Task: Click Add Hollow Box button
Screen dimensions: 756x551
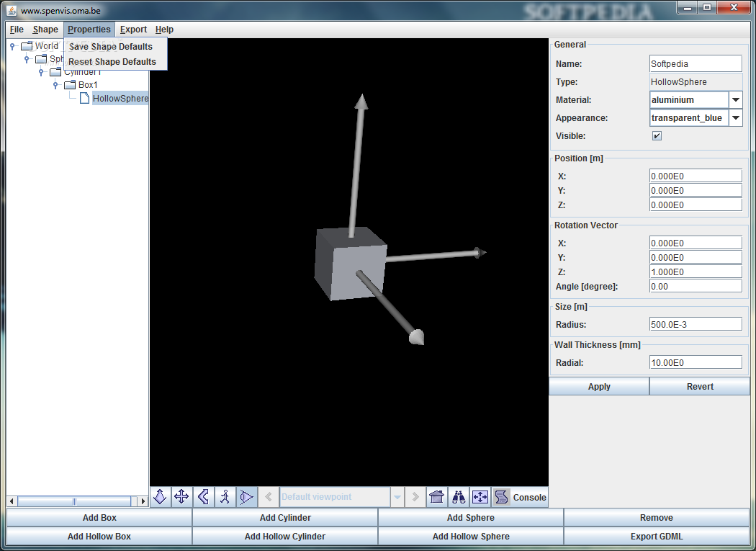Action: 99,537
